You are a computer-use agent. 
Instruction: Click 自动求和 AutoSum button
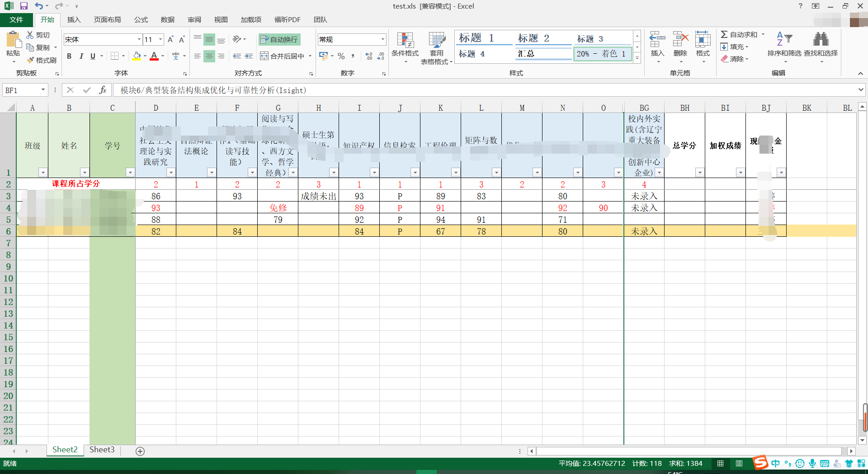point(739,35)
